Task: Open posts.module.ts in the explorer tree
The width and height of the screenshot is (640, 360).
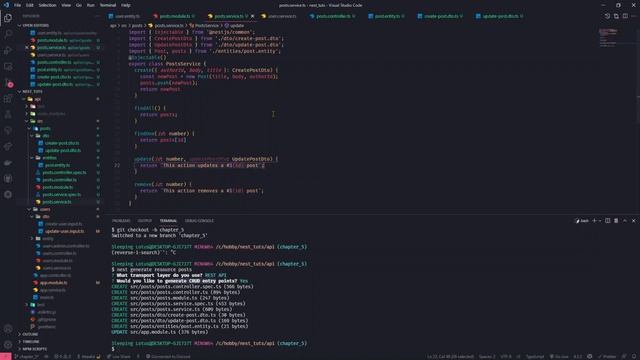Action: [x=58, y=187]
